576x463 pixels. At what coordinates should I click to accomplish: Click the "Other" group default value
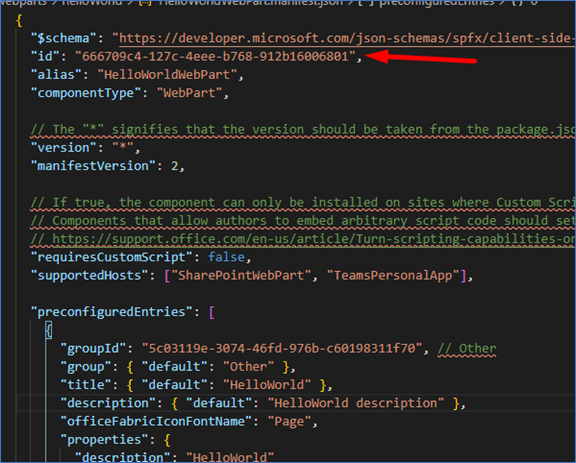249,367
